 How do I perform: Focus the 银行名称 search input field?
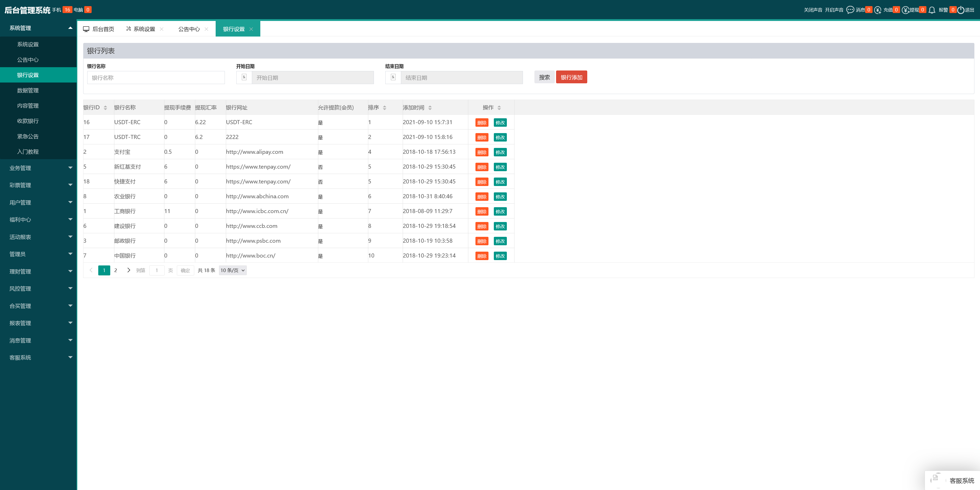click(x=156, y=78)
